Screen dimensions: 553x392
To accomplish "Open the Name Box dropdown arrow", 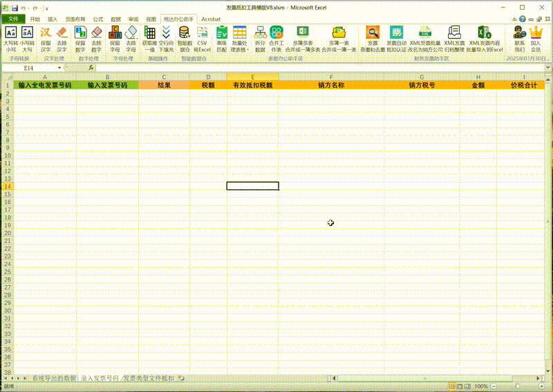I will coord(60,68).
